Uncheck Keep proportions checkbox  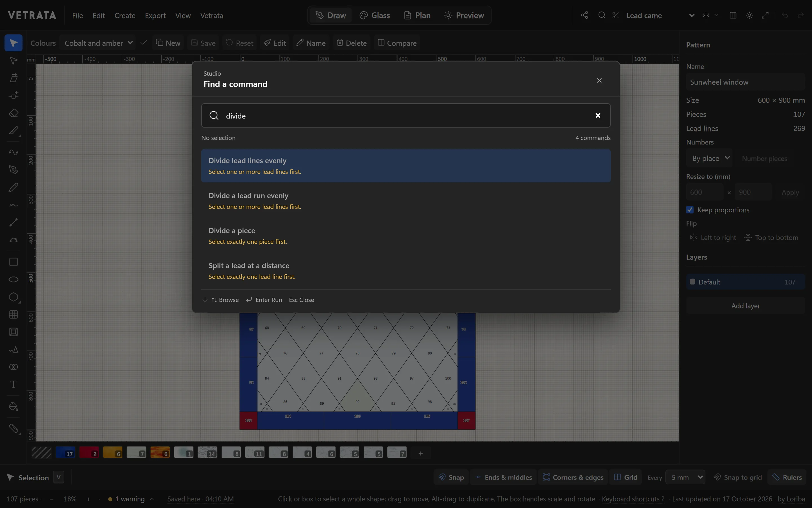click(x=690, y=210)
